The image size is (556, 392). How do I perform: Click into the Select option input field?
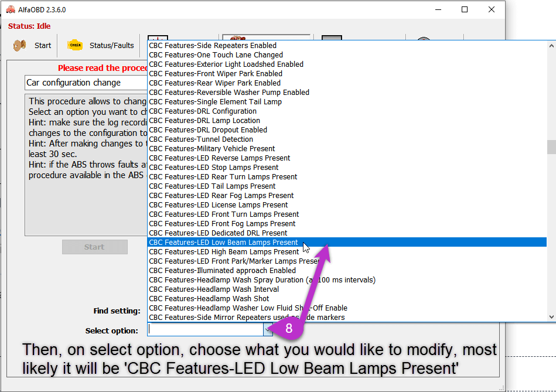(205, 329)
